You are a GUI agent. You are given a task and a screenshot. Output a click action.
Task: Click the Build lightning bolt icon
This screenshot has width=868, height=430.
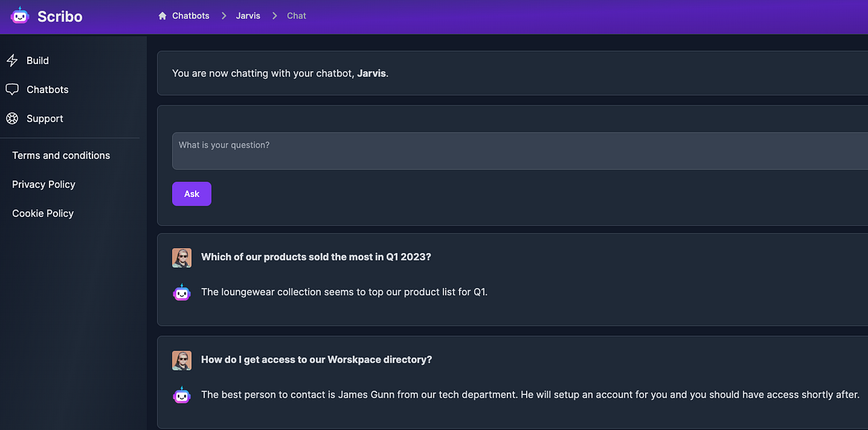tap(11, 61)
